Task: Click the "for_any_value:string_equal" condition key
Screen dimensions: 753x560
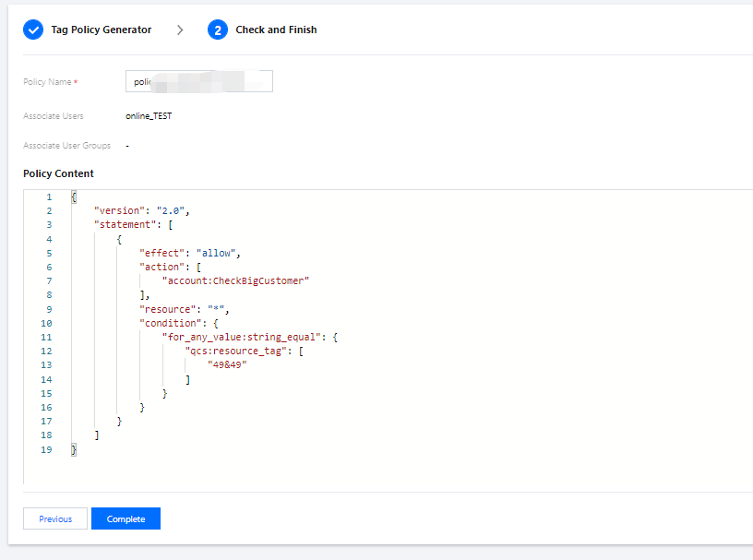Action: [243, 337]
